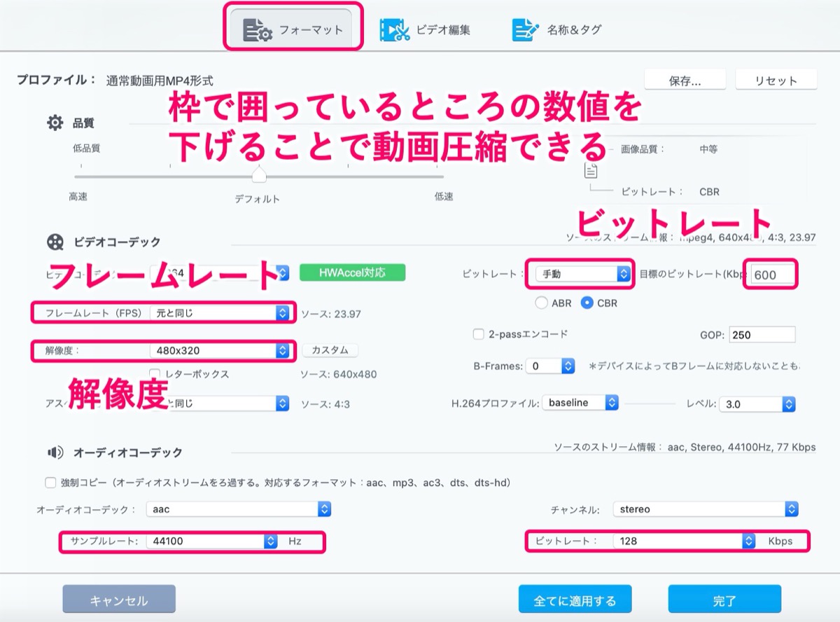The height and width of the screenshot is (622, 840).
Task: Click the name and tag pencil icon
Action: (525, 29)
